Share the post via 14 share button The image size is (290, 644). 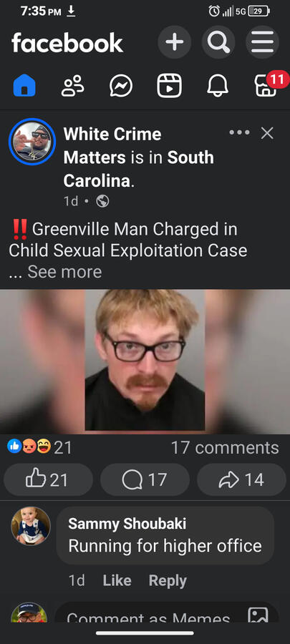241,479
